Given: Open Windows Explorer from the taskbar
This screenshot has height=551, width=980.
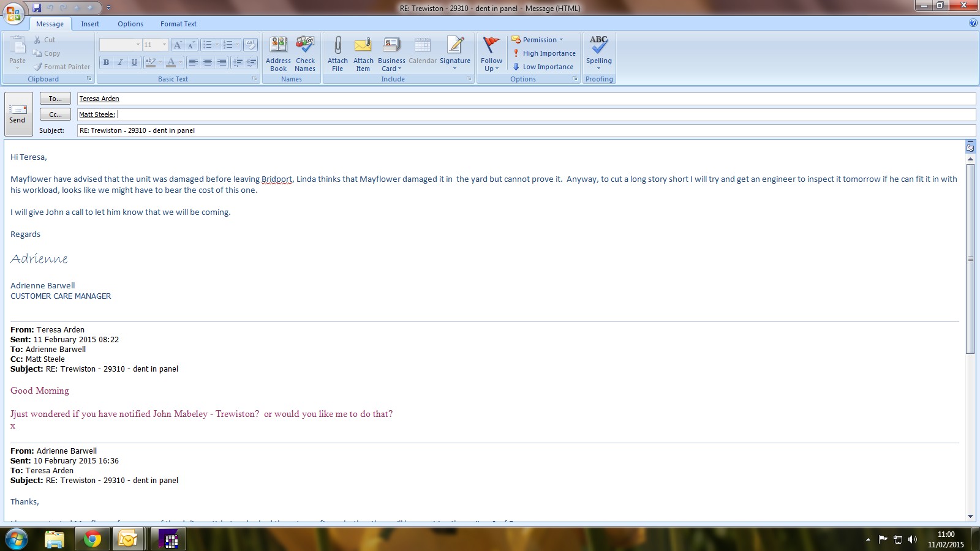Looking at the screenshot, I should pos(55,539).
